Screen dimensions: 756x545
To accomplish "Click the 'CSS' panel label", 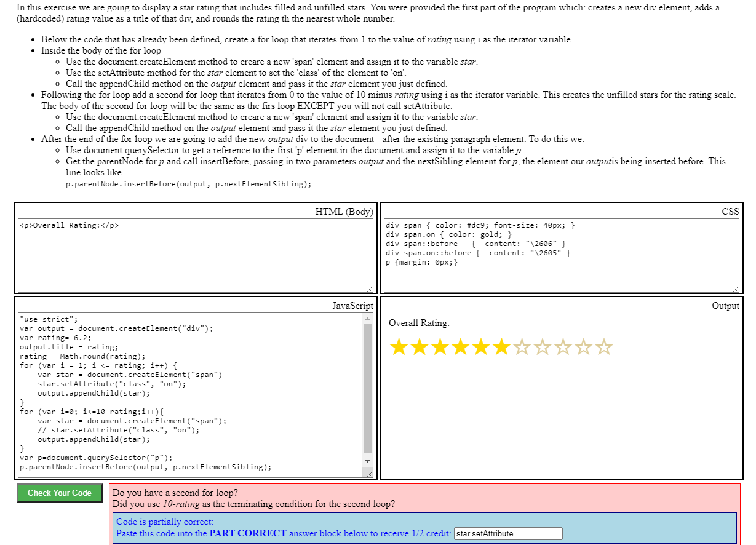I will point(730,212).
